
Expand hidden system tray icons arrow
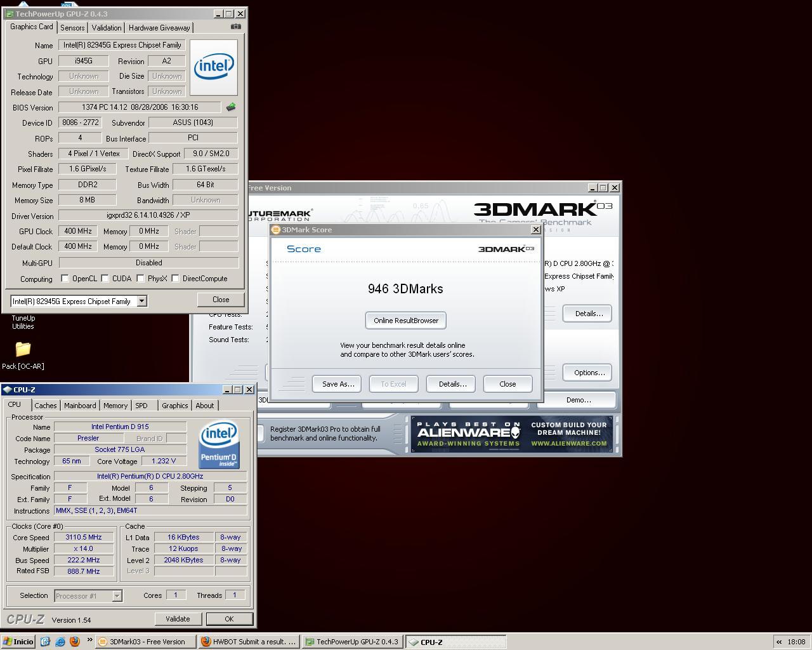[779, 642]
